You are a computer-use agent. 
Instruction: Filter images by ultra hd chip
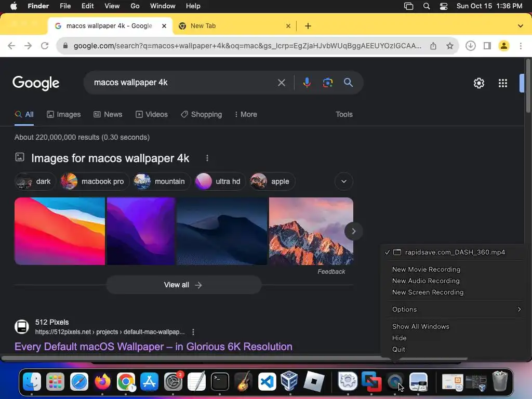[220, 181]
